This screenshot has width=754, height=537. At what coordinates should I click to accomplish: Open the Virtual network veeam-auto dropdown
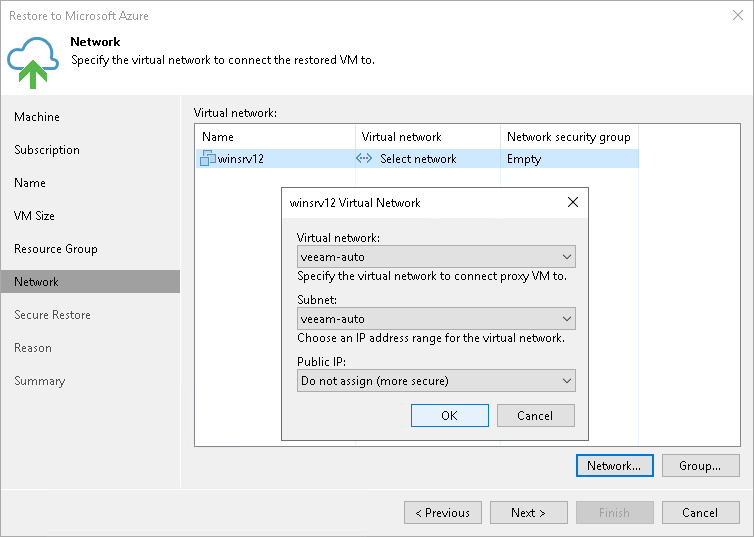[436, 257]
